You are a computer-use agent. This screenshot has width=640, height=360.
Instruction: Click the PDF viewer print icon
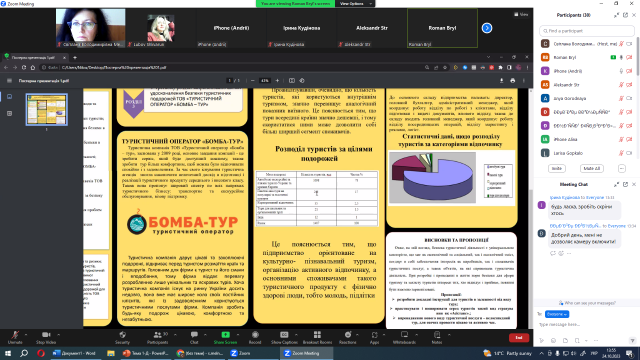(x=513, y=81)
